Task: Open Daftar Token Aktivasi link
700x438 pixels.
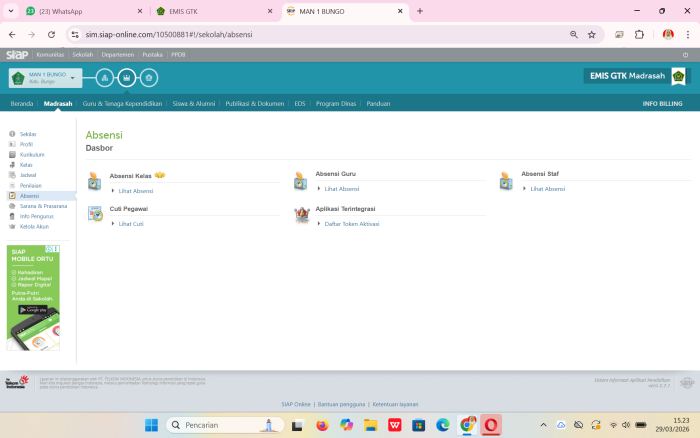Action: pos(352,224)
